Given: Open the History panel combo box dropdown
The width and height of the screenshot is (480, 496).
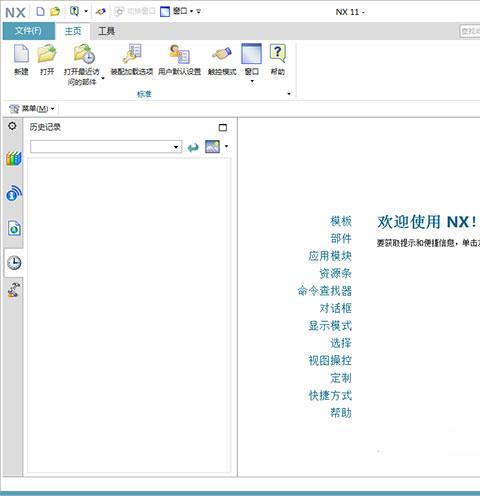Looking at the screenshot, I should coord(176,147).
